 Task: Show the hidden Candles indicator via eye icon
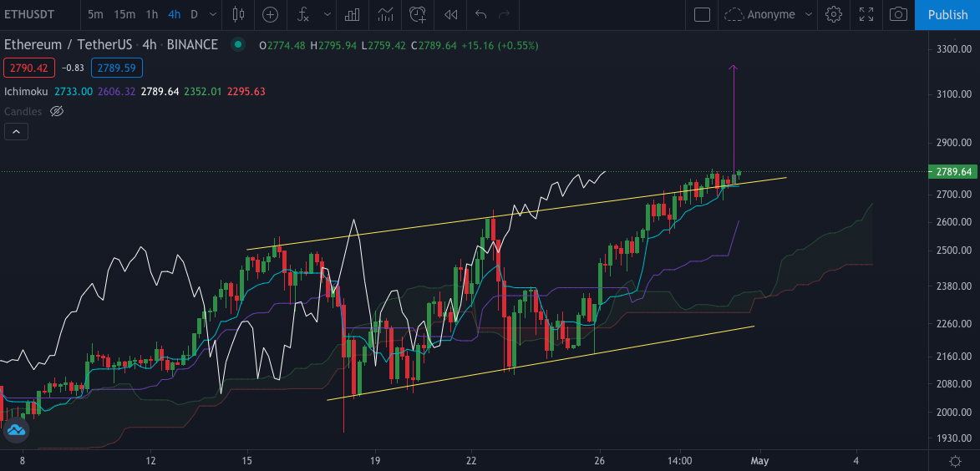point(57,112)
